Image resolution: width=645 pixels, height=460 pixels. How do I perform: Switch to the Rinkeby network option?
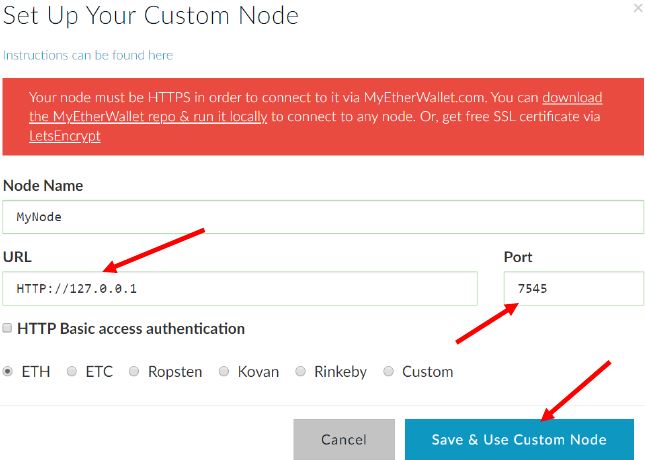[x=300, y=371]
